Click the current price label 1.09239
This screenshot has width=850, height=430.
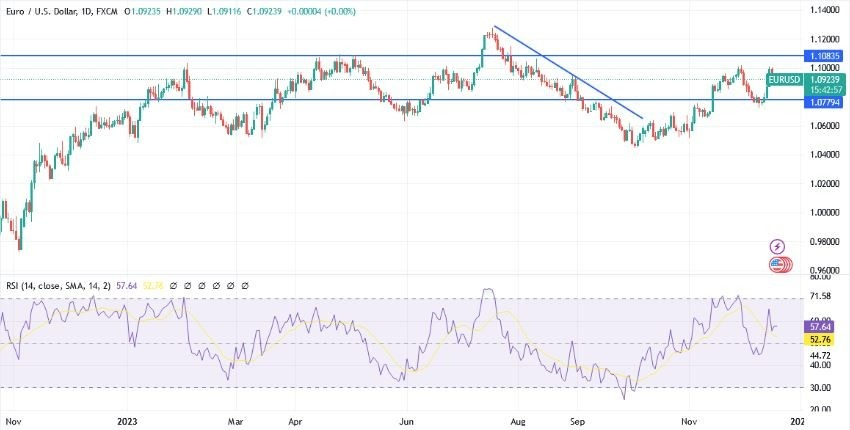tap(825, 79)
